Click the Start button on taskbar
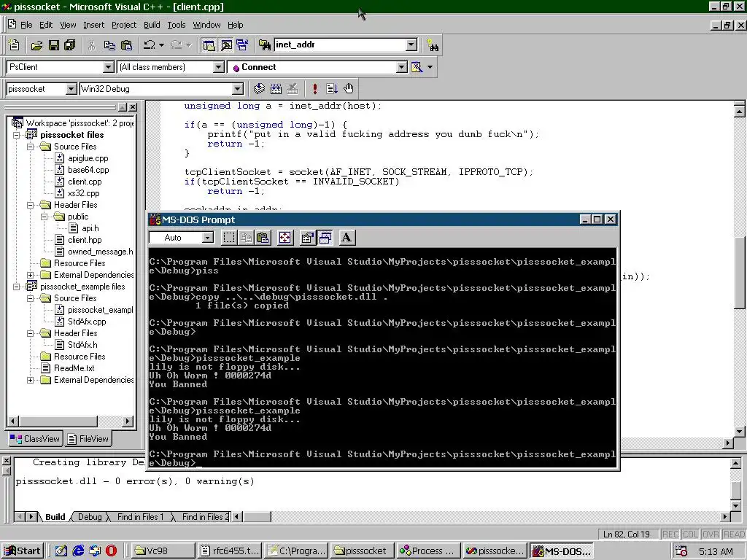The height and width of the screenshot is (560, 747). pos(23,551)
